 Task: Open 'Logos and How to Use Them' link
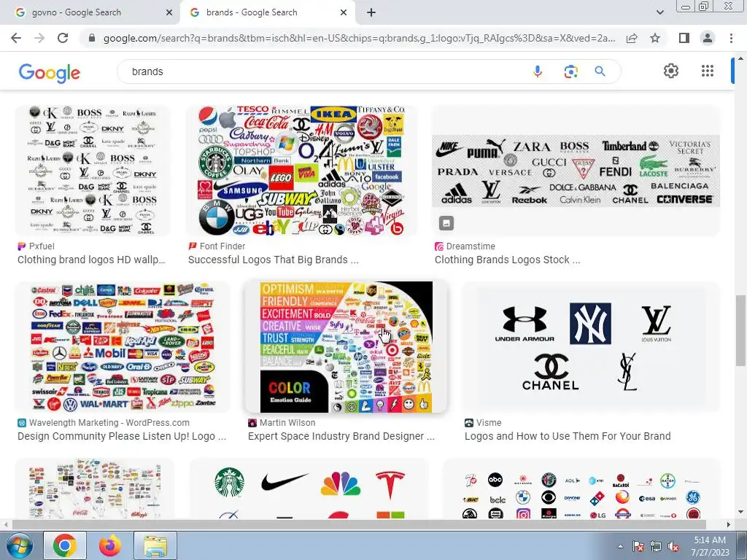pyautogui.click(x=568, y=436)
